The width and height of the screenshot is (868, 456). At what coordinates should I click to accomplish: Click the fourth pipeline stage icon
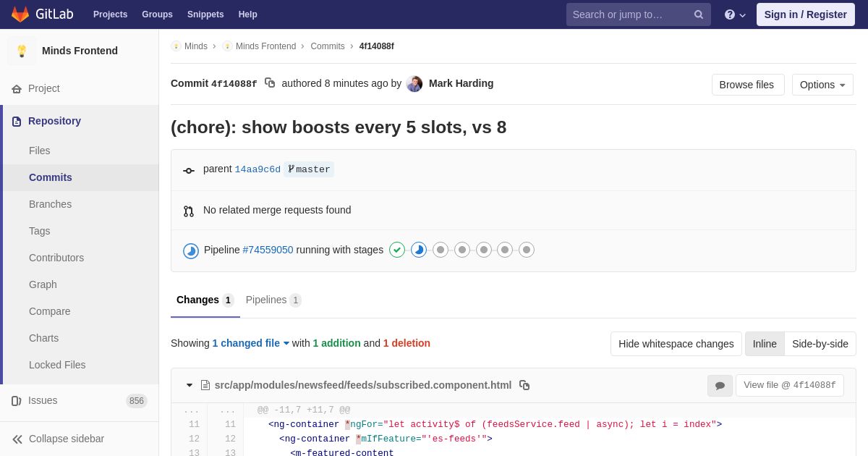click(x=462, y=250)
